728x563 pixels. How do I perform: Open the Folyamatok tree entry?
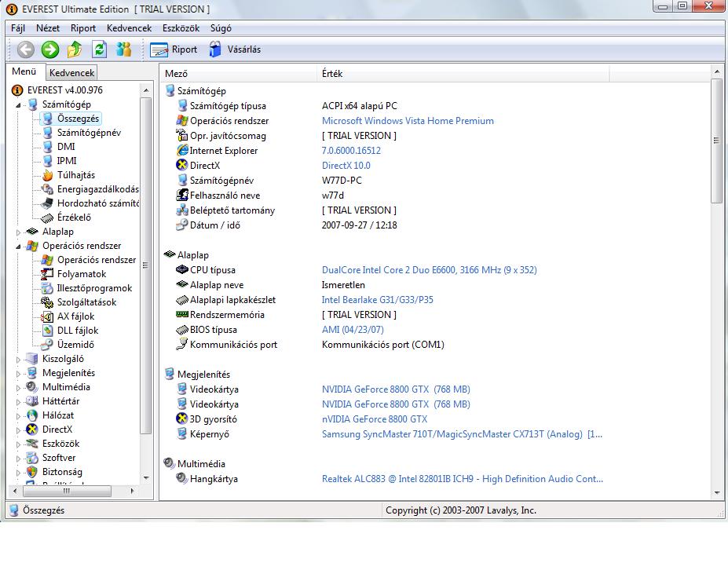[81, 274]
